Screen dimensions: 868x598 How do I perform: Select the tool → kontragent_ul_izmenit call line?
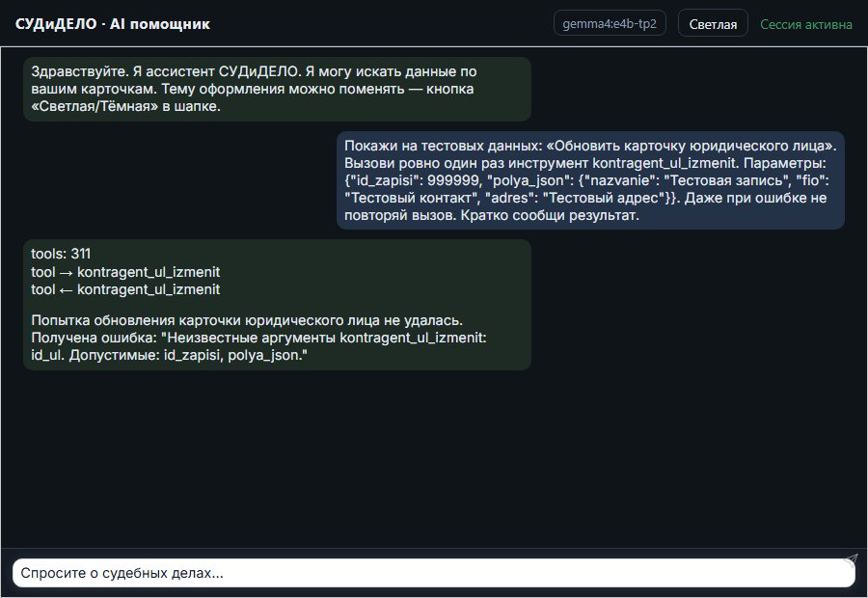pos(125,272)
